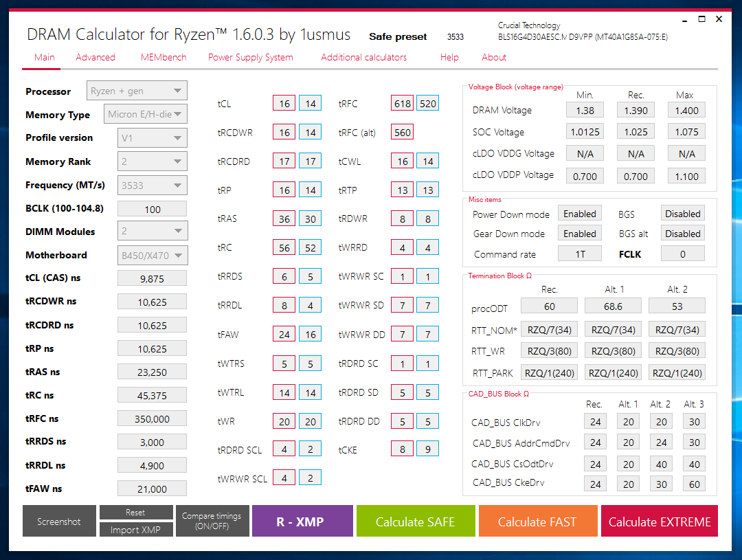Open the About tab
Image resolution: width=742 pixels, height=560 pixels.
tap(493, 57)
